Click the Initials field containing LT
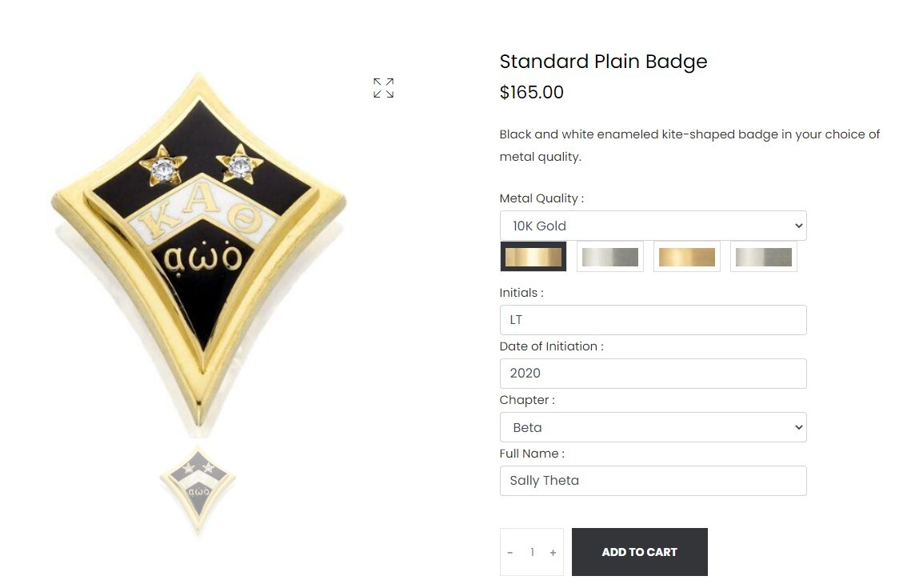The height and width of the screenshot is (588, 907). point(653,320)
